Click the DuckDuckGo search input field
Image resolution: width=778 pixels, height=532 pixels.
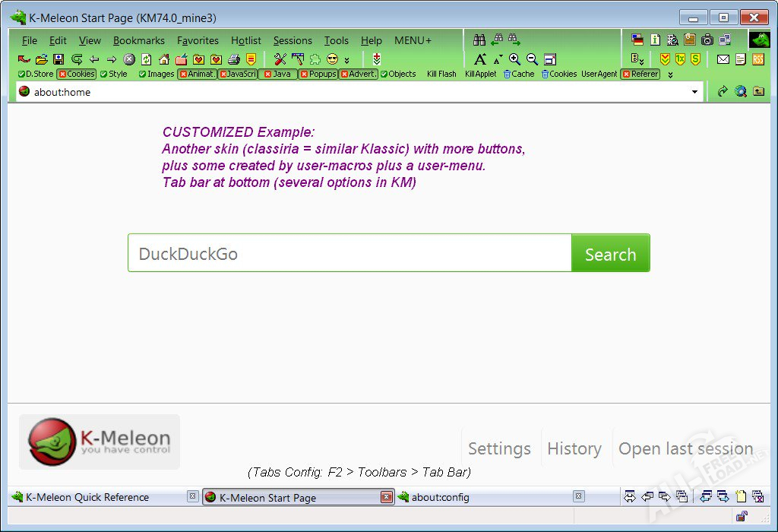pos(349,253)
